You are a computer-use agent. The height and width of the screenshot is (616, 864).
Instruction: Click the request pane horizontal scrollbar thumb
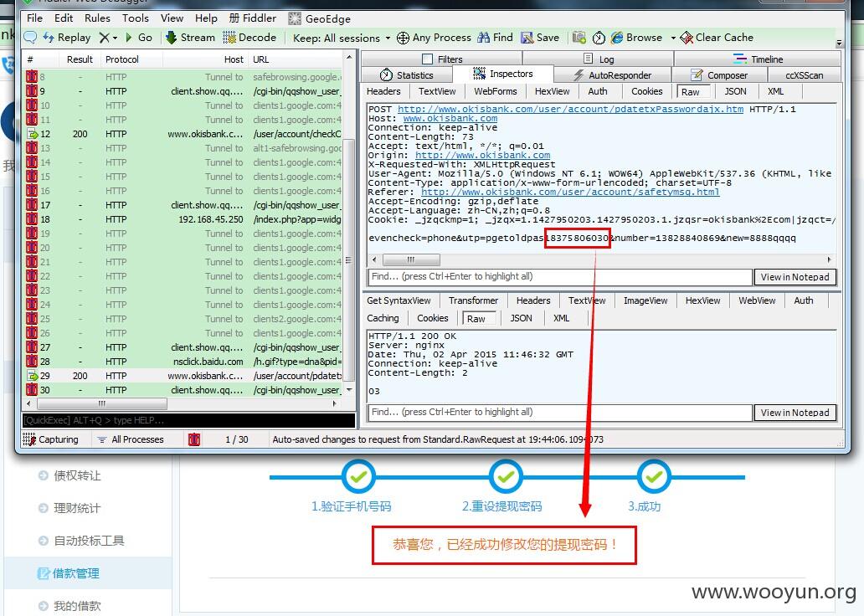tap(410, 259)
